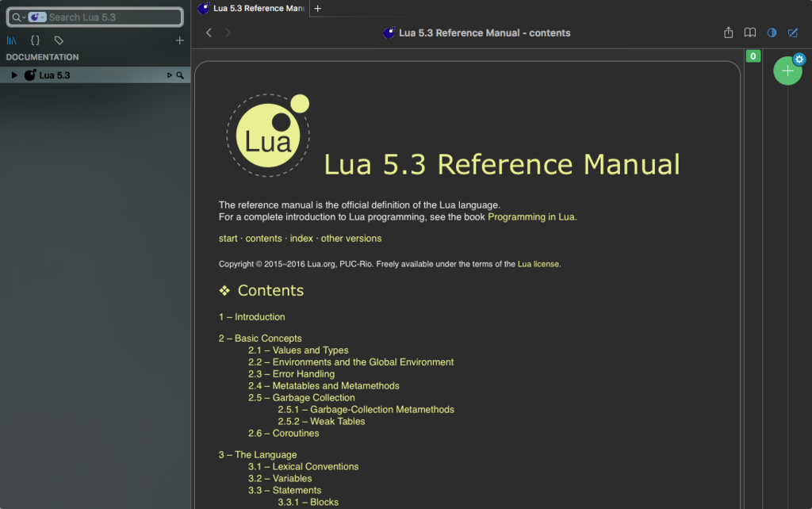Screen dimensions: 812x509
Task: Go to 1 – Introduction
Action: coord(251,317)
